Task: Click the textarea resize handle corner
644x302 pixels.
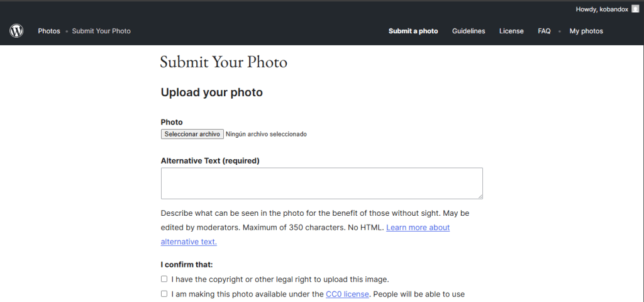Action: click(480, 196)
